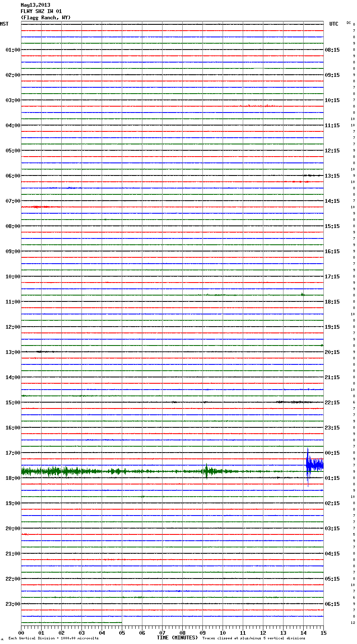Select the 13:00 MST time label
This screenshot has height=644, width=357.
tap(13, 352)
